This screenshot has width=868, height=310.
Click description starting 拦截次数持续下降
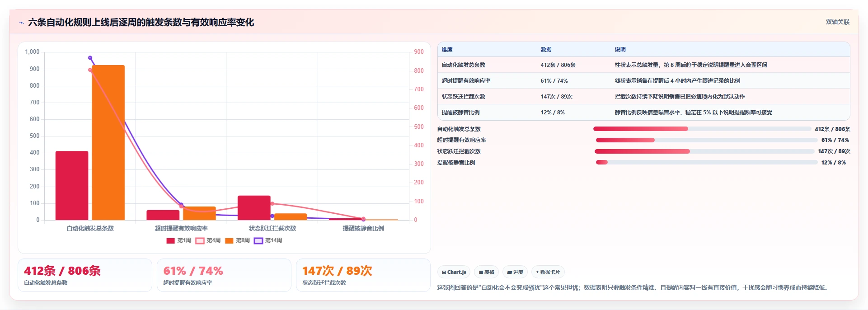tap(680, 97)
